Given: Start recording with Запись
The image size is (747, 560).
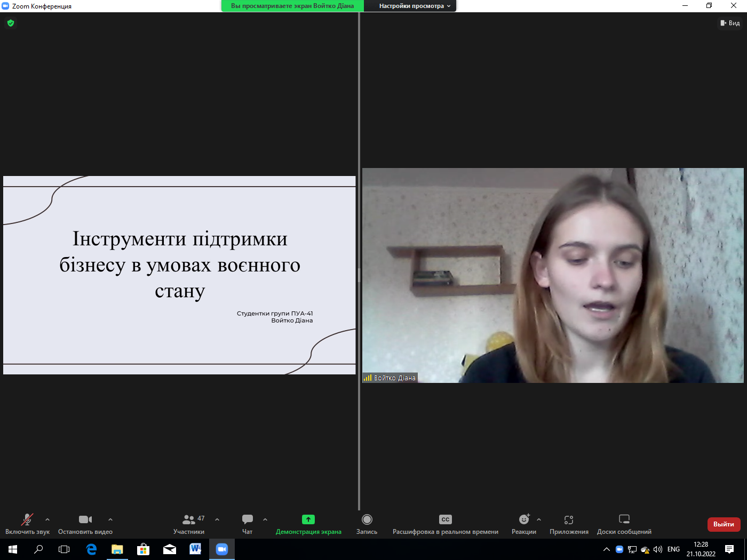Looking at the screenshot, I should [367, 524].
